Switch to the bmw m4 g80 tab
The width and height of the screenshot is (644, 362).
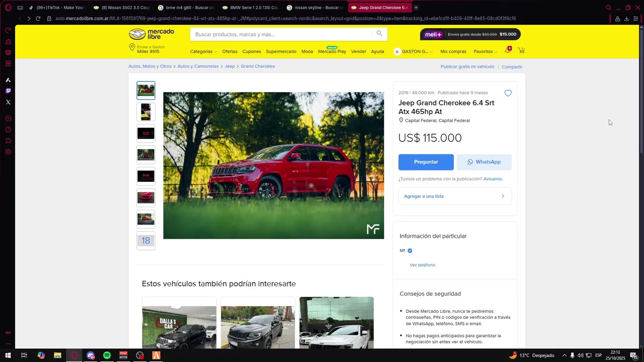click(186, 8)
